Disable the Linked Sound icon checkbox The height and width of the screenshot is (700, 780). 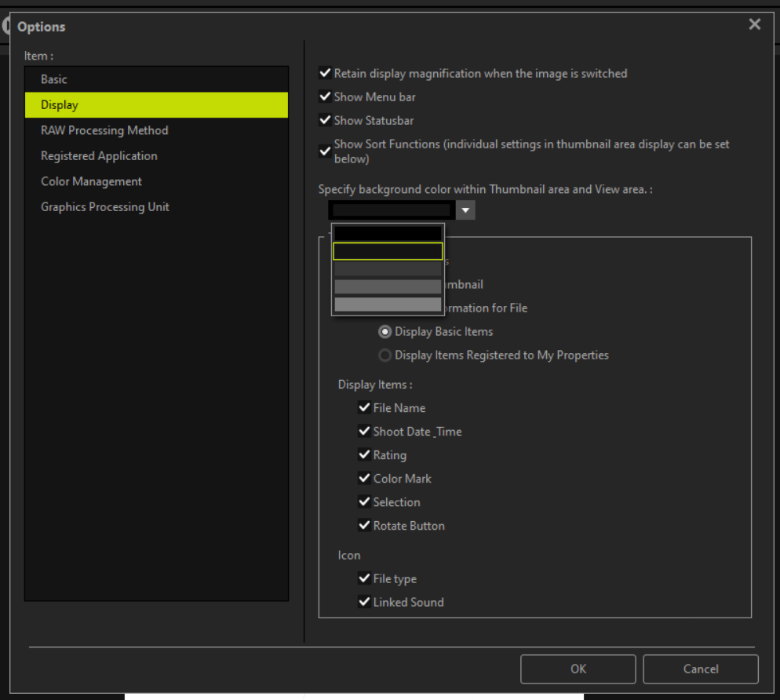click(x=364, y=603)
